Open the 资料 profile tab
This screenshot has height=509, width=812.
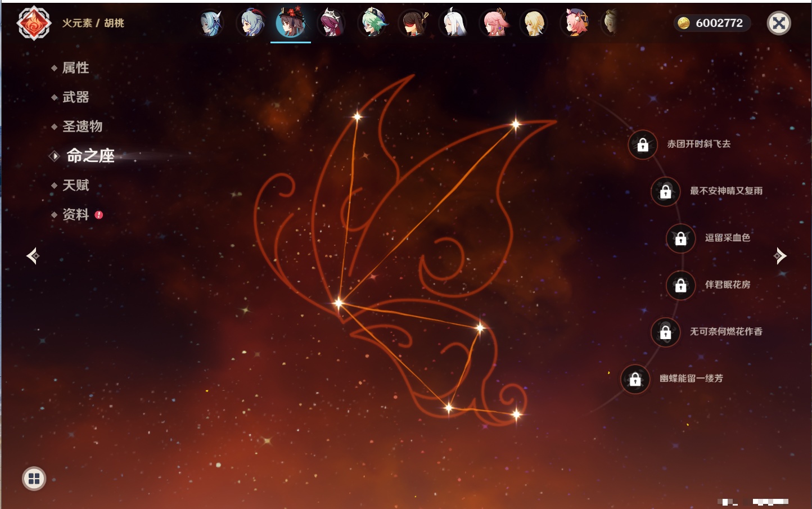[x=75, y=214]
